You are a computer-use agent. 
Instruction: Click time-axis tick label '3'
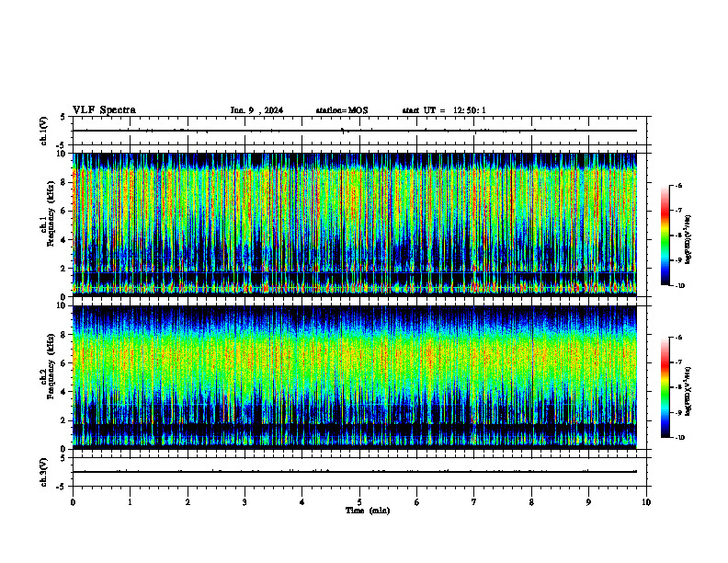click(x=245, y=502)
